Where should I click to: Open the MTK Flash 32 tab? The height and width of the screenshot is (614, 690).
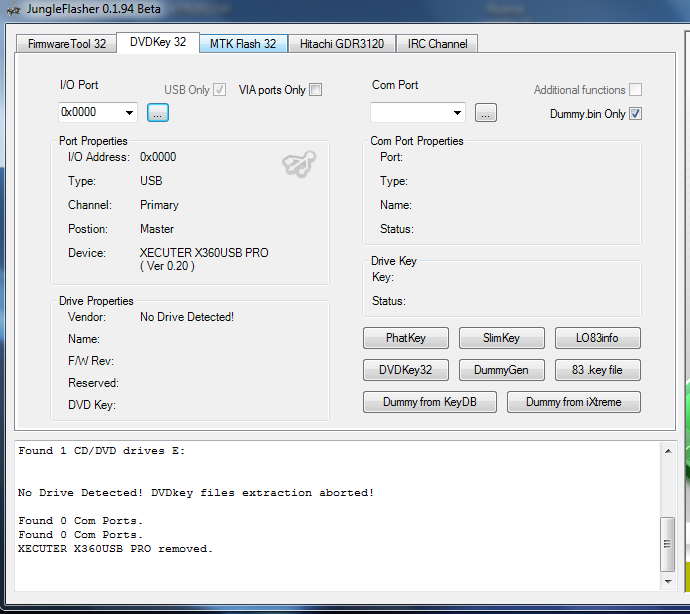coord(243,44)
